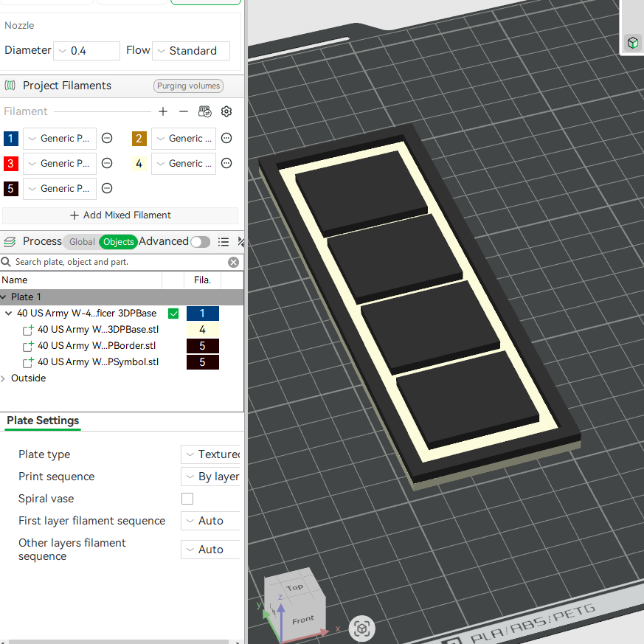Click the search magnifier icon

(6, 262)
